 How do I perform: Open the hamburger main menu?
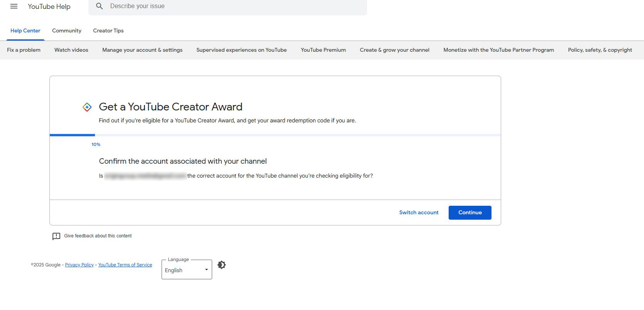[14, 7]
